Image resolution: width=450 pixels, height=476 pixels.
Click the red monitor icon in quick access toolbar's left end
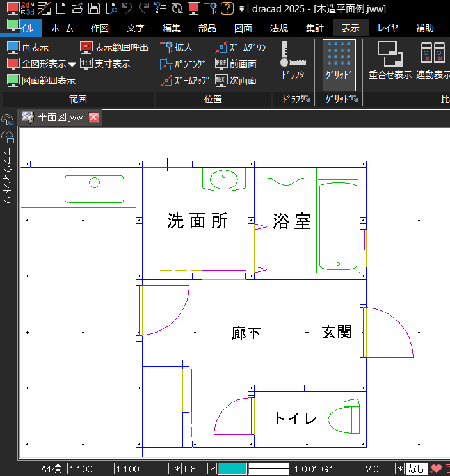click(13, 8)
